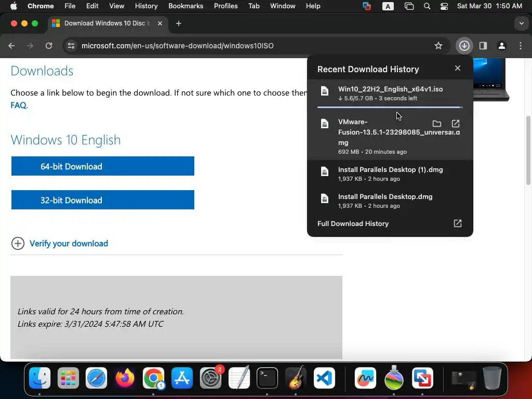Open the Bookmarks menu
532x399 pixels.
click(x=185, y=6)
